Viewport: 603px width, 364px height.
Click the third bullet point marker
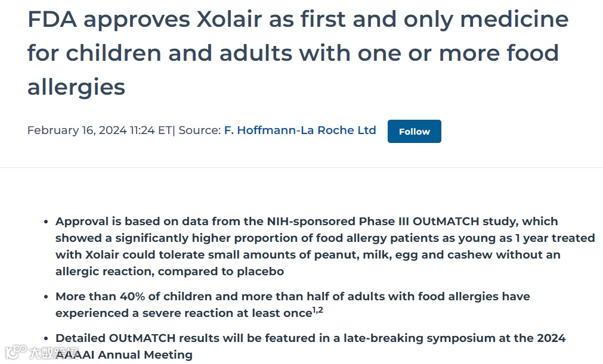[46, 338]
